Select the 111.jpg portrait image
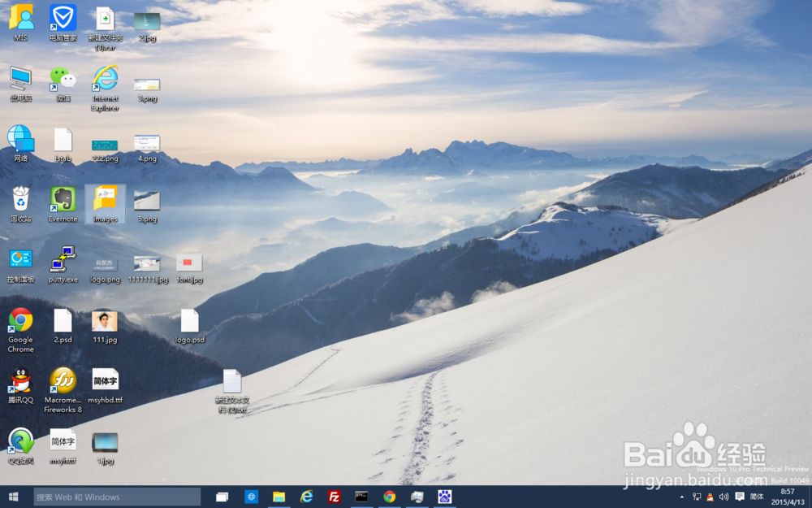This screenshot has width=812, height=508. pos(105,327)
